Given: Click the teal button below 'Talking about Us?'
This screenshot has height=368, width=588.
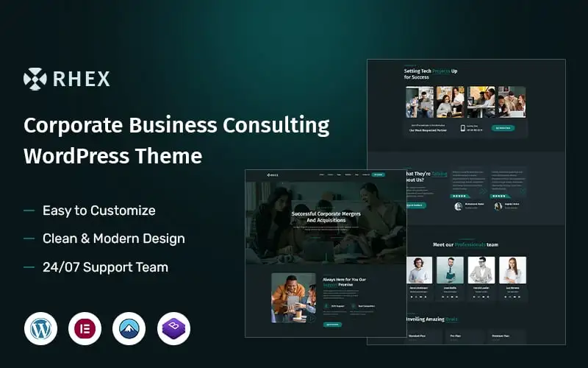Looking at the screenshot, I should coord(415,205).
